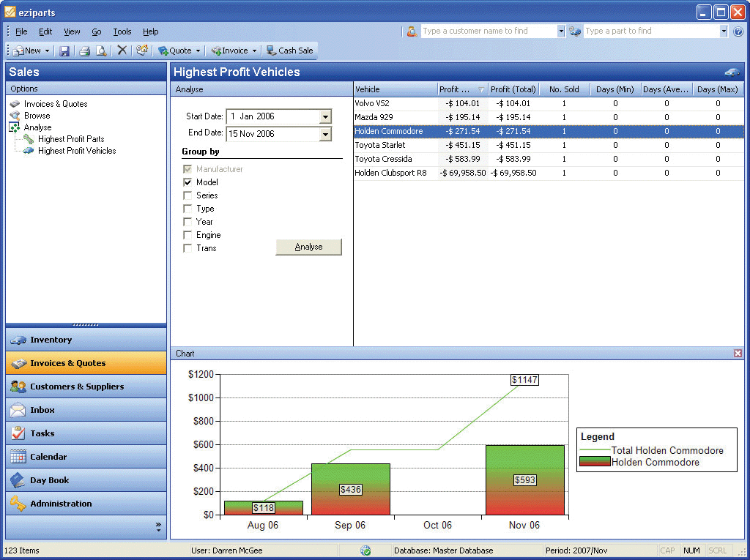
Task: Click the Sep 06 $436 chart bar
Action: (x=351, y=489)
